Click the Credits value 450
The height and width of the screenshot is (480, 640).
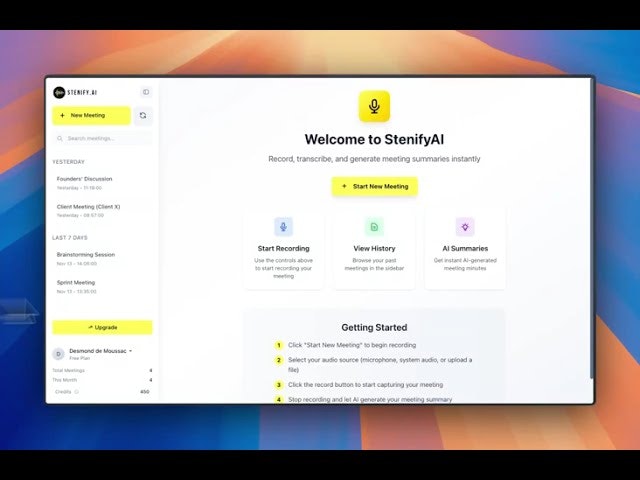[x=144, y=392]
